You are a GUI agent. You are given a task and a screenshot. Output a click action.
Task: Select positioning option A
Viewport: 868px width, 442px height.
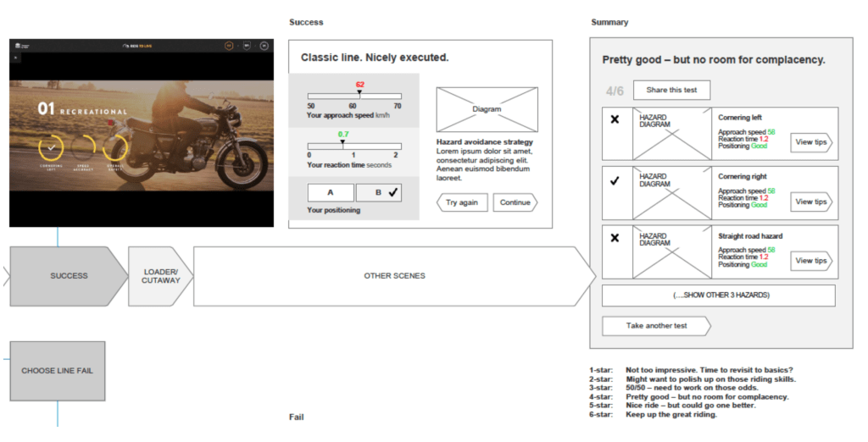(330, 193)
